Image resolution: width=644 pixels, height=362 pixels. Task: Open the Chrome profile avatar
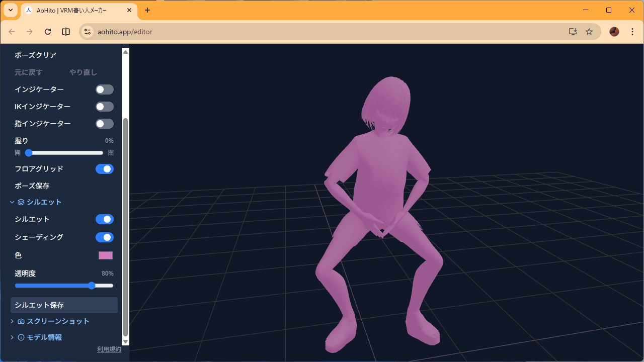[x=614, y=32]
